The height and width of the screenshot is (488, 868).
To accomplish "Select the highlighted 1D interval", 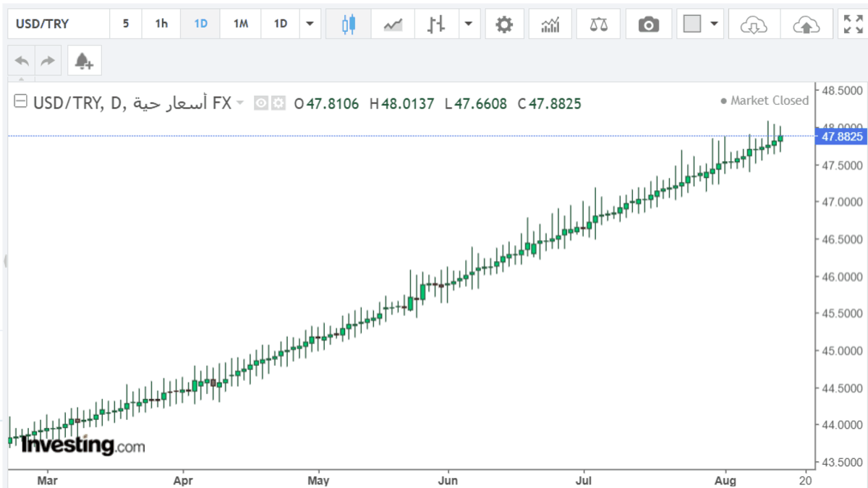I will tap(200, 24).
